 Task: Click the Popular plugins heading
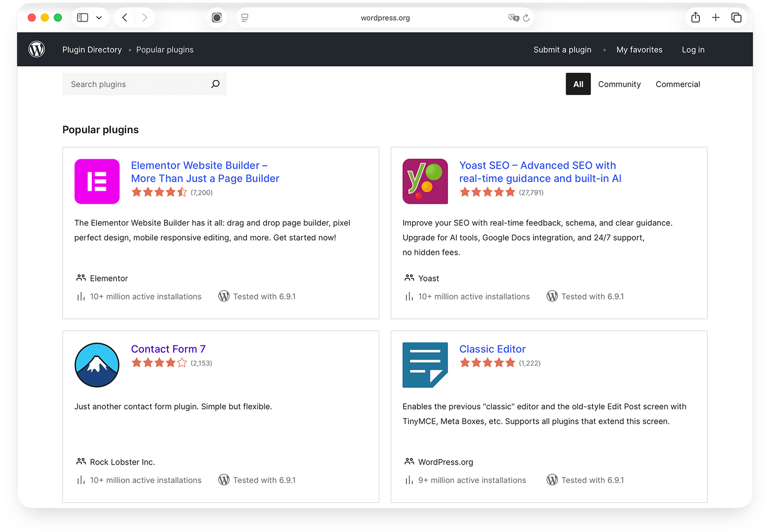(x=101, y=130)
